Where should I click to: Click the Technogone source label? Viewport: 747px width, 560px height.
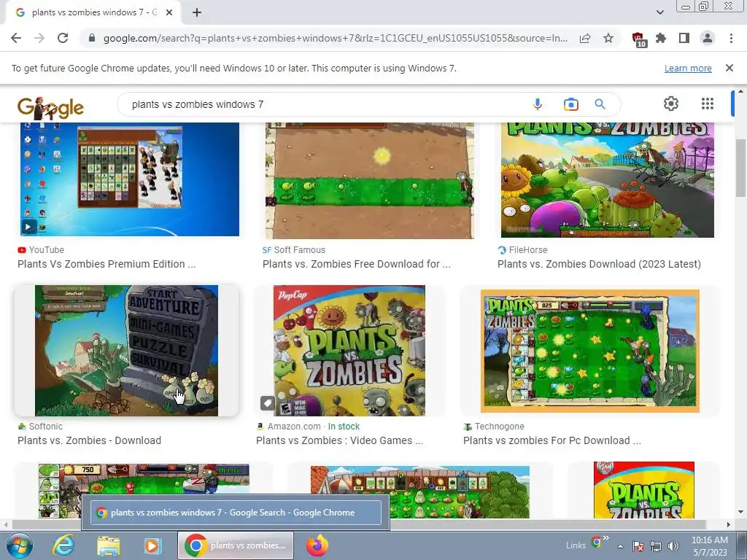coord(499,426)
